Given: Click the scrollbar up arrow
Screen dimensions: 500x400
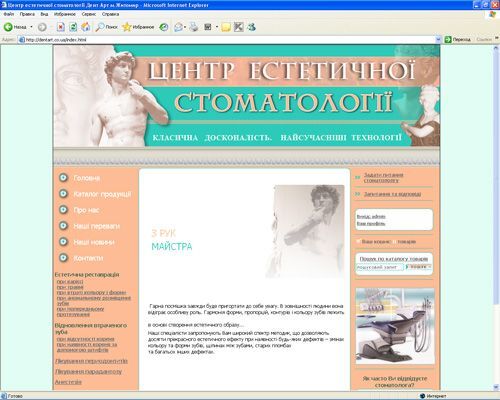Looking at the screenshot, I should coord(496,48).
